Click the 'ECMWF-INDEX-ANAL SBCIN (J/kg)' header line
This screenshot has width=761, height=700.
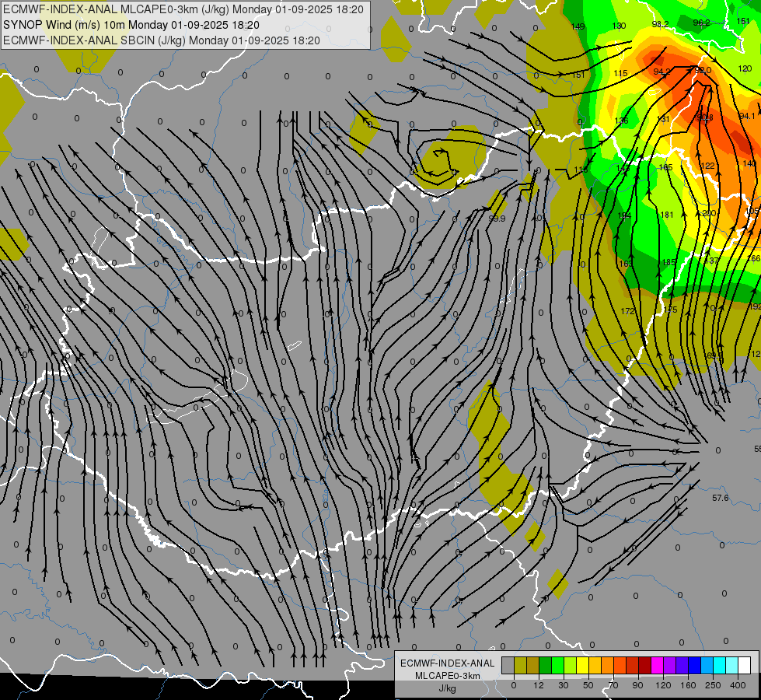pyautogui.click(x=162, y=40)
